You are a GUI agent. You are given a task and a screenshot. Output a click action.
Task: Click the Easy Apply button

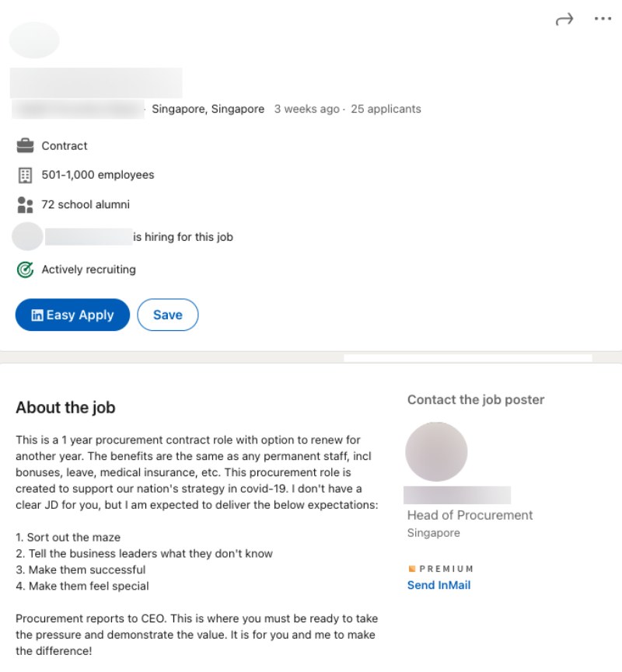(x=72, y=315)
